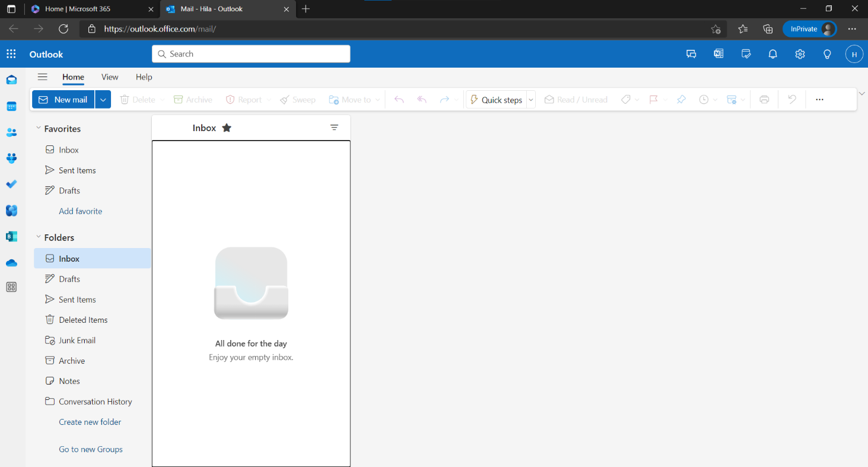Collapse the Favorites section
The height and width of the screenshot is (467, 868).
tap(39, 128)
